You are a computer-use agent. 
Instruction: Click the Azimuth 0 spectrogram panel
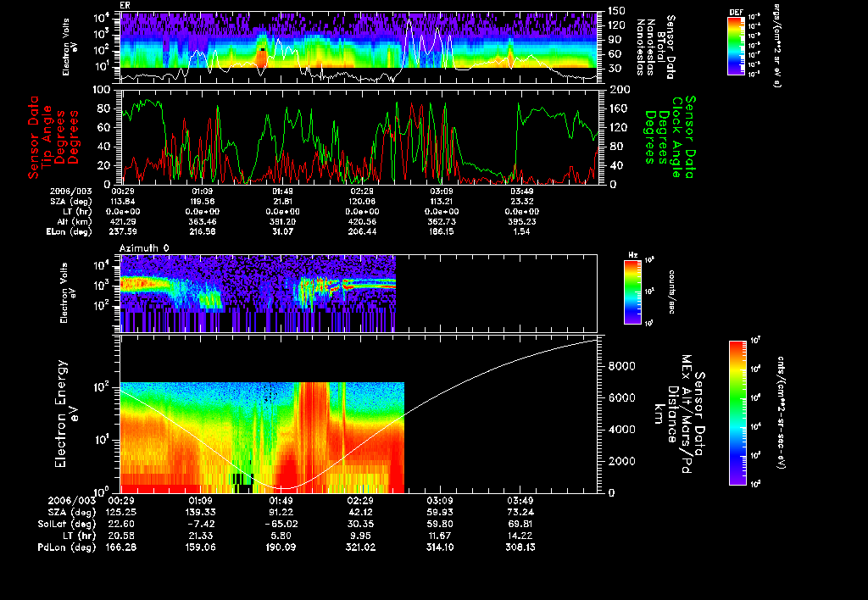[x=359, y=293]
